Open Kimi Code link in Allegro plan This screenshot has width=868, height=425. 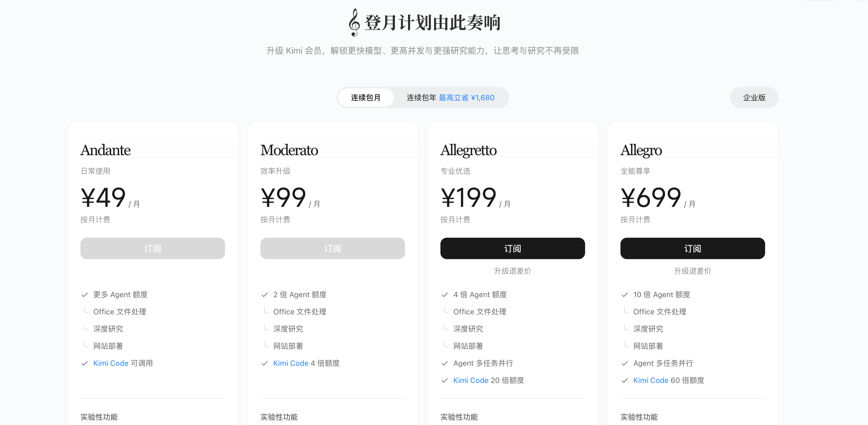pos(650,380)
